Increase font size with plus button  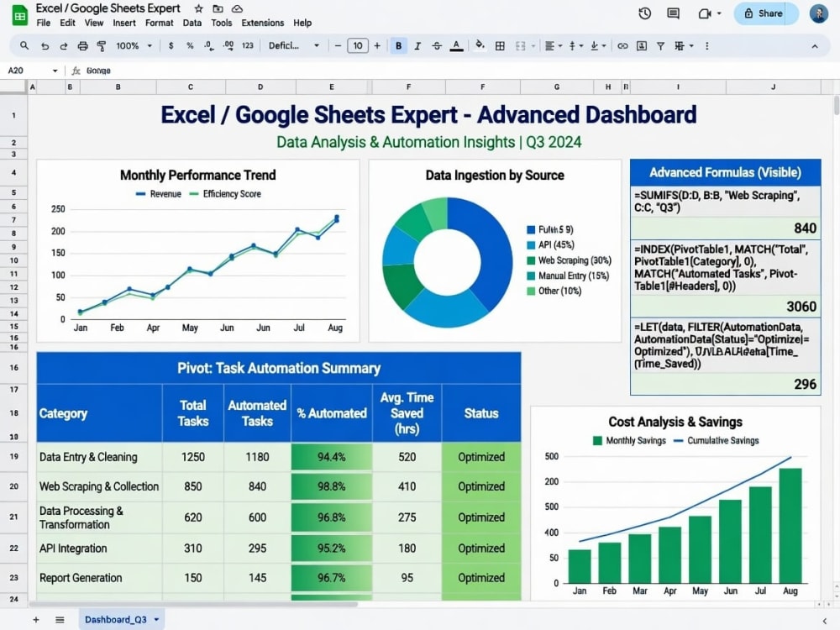coord(377,46)
